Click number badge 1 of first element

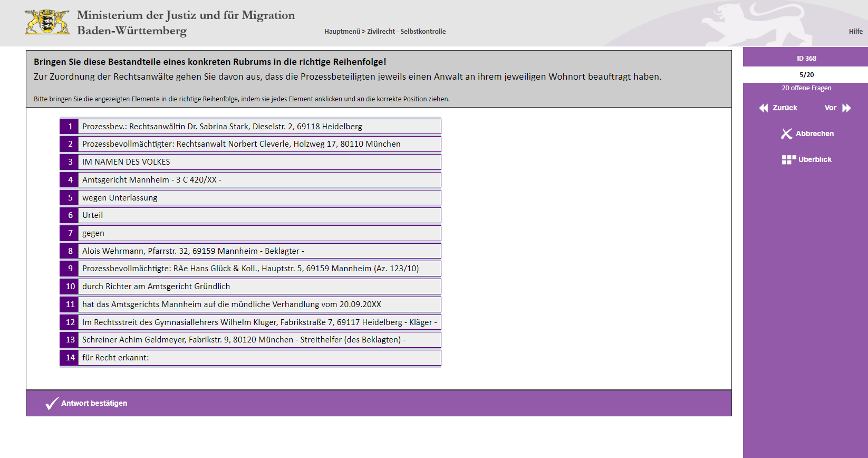coord(70,127)
